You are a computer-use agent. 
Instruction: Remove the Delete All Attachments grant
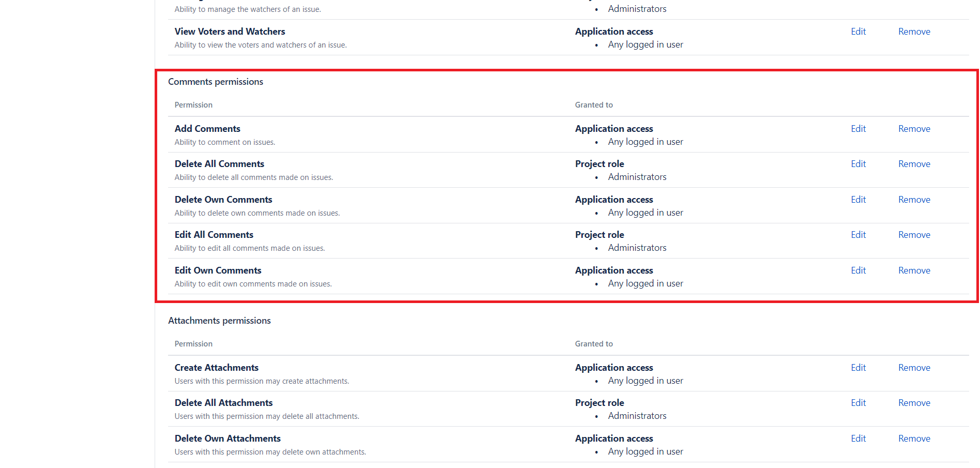coord(914,403)
